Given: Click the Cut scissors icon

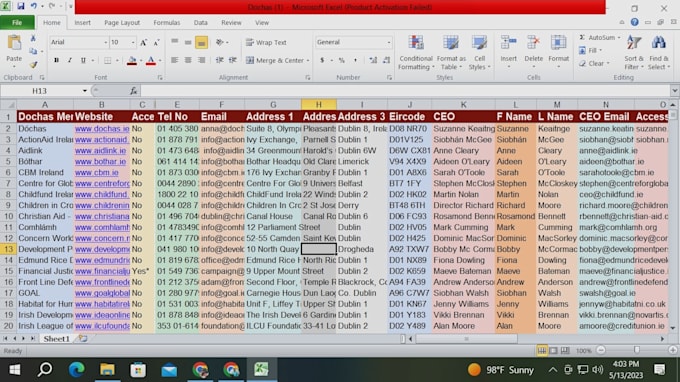Looking at the screenshot, I should coord(33,39).
